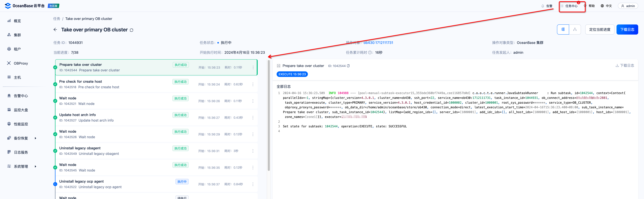Open 集群 in sidebar

(17, 35)
